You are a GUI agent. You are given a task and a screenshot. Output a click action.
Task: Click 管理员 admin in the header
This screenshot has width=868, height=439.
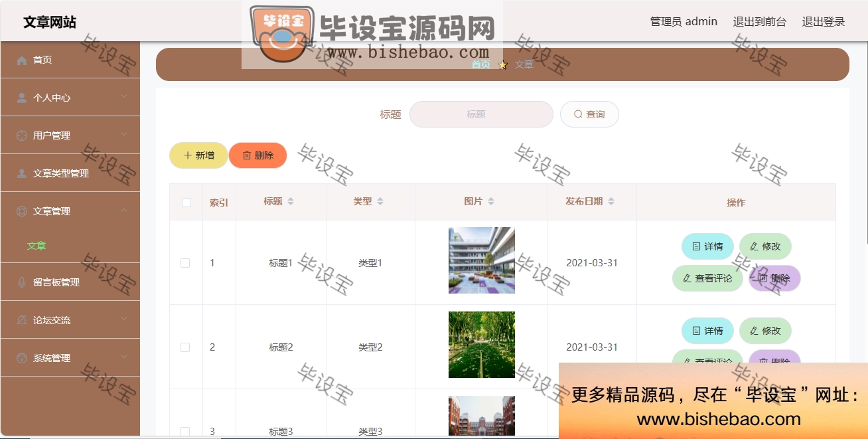coord(684,21)
